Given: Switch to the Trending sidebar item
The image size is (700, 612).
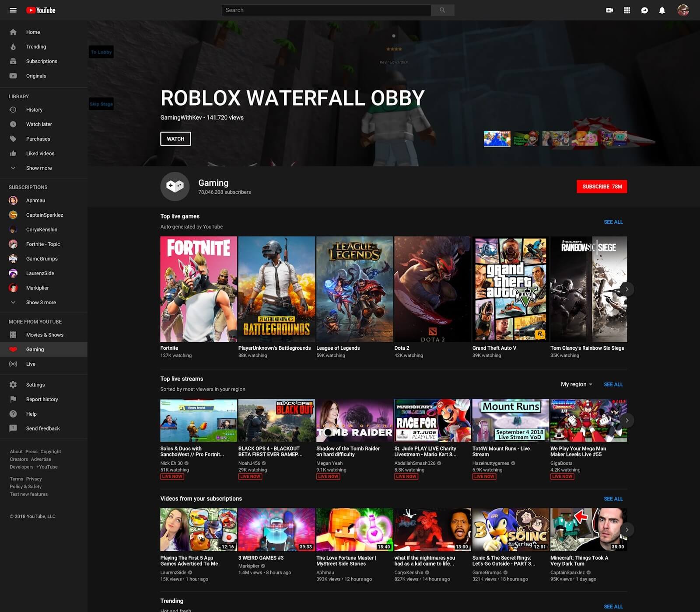Looking at the screenshot, I should [x=36, y=47].
